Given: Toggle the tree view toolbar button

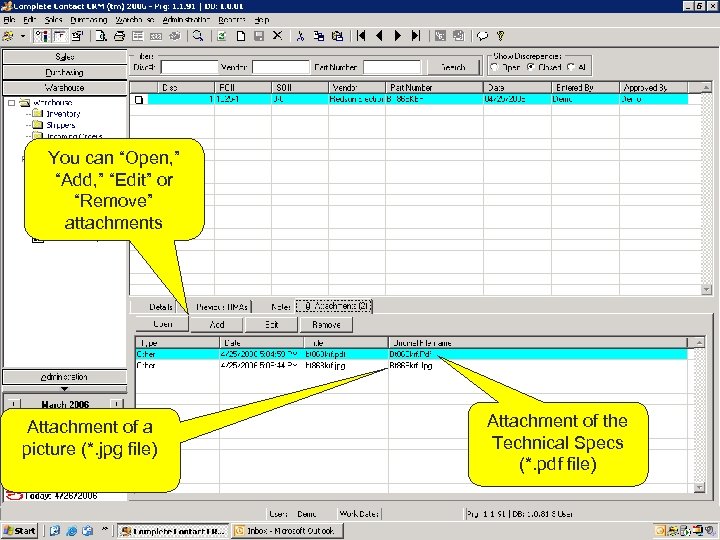Looking at the screenshot, I should tap(42, 36).
